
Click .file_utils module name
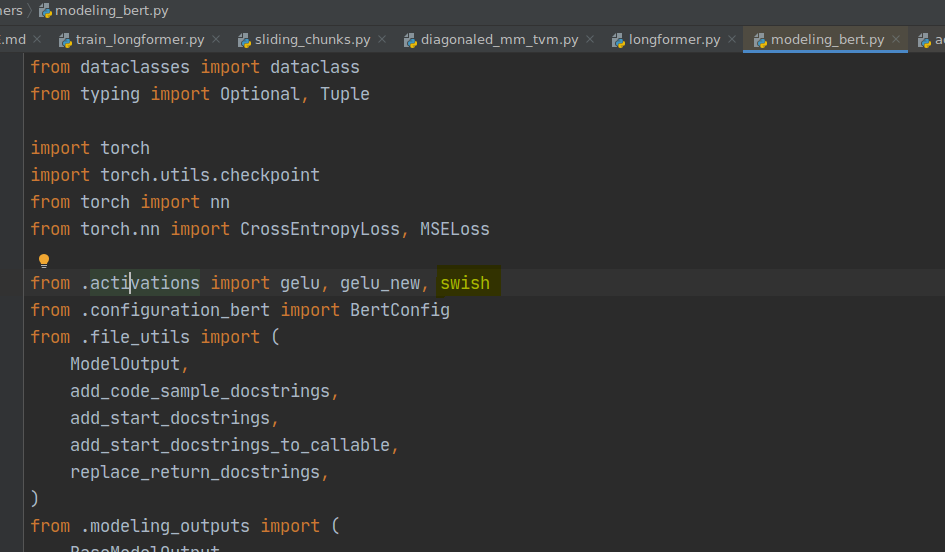135,337
